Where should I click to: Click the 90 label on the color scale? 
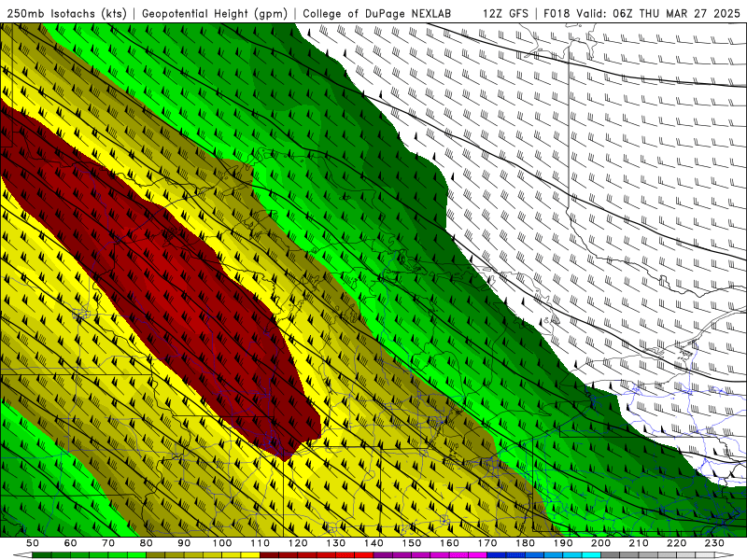tap(184, 543)
